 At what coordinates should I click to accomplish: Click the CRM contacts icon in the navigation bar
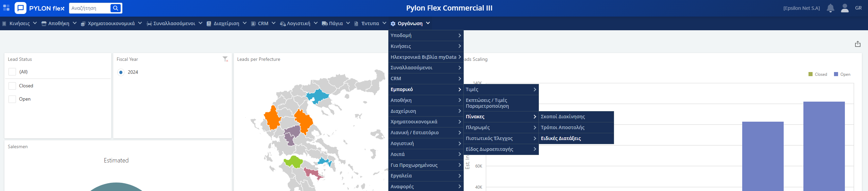point(253,23)
